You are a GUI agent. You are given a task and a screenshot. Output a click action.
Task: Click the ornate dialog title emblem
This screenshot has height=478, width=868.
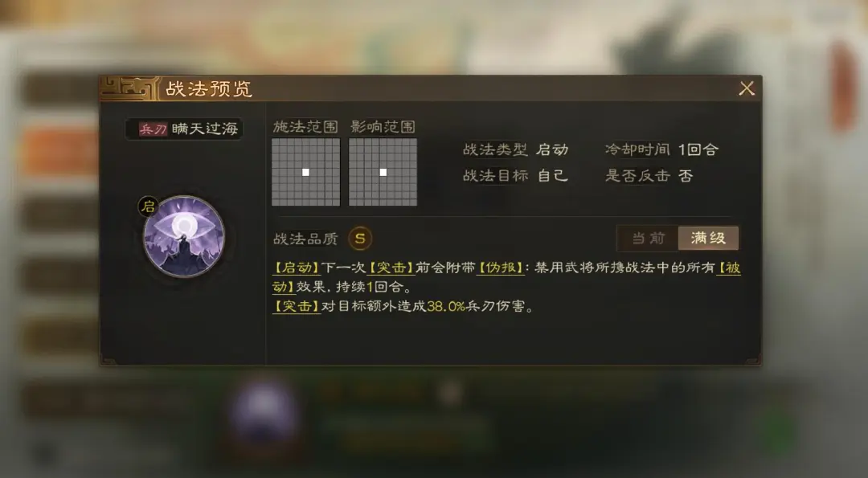tap(129, 88)
